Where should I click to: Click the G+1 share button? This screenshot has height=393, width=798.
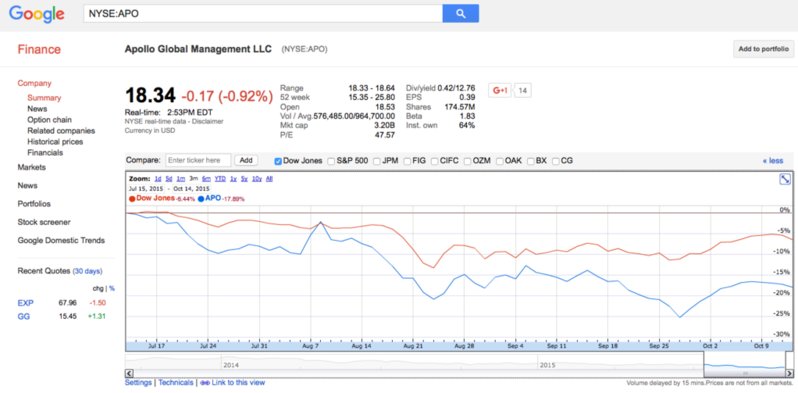[500, 91]
